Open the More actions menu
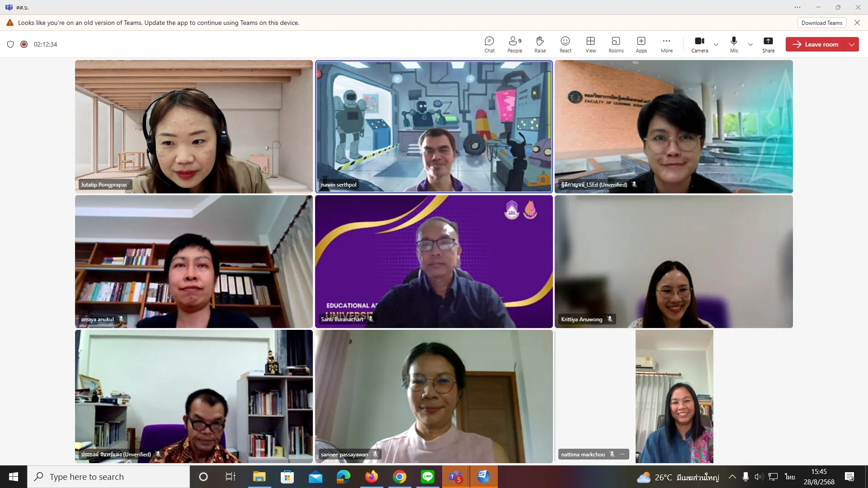The height and width of the screenshot is (488, 868). click(x=666, y=44)
